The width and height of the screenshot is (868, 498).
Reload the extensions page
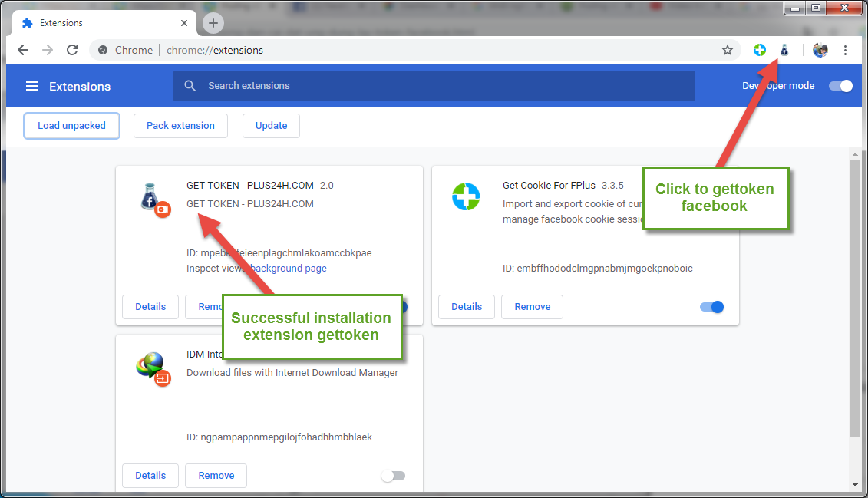(x=72, y=50)
